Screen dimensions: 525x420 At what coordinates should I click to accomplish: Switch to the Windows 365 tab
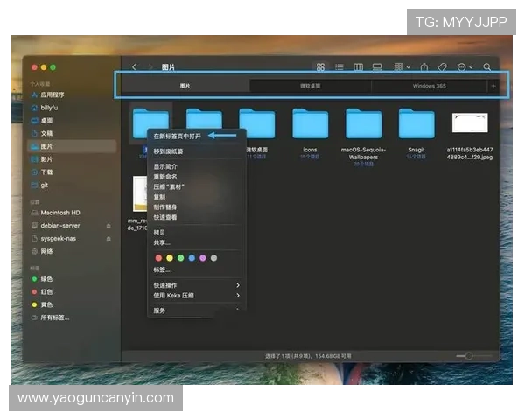coord(429,87)
